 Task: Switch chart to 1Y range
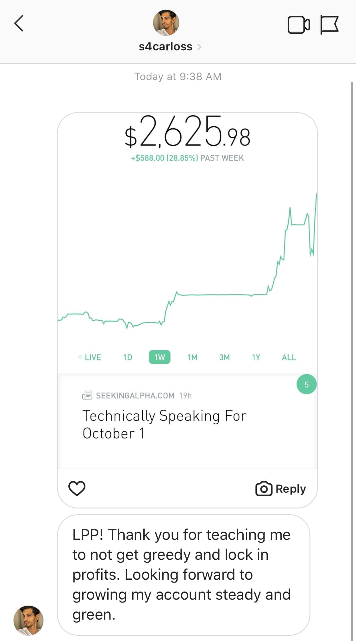pos(256,357)
